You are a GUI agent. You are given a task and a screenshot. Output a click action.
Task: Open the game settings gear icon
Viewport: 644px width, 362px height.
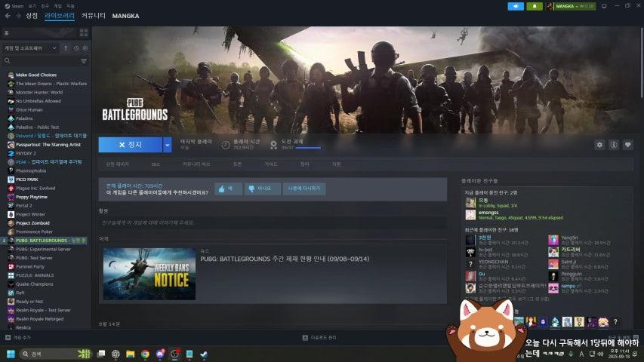point(599,145)
